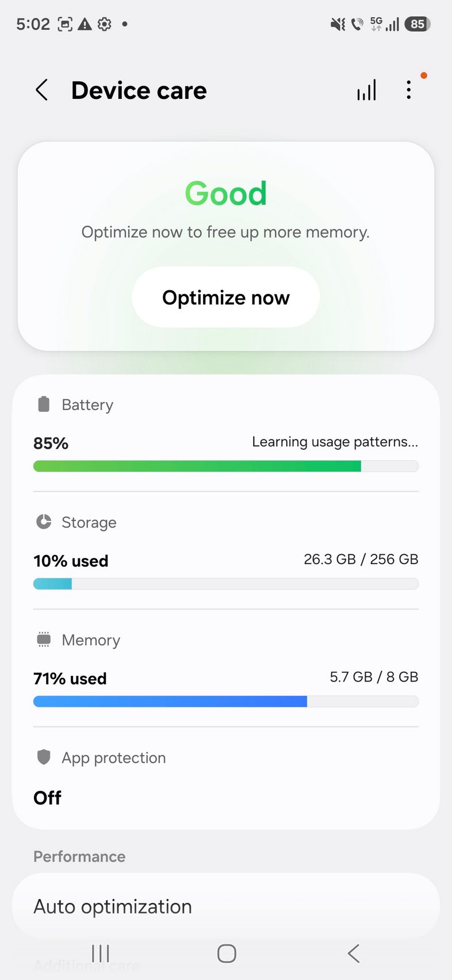Tap the memory usage bar
The image size is (452, 980).
[225, 702]
